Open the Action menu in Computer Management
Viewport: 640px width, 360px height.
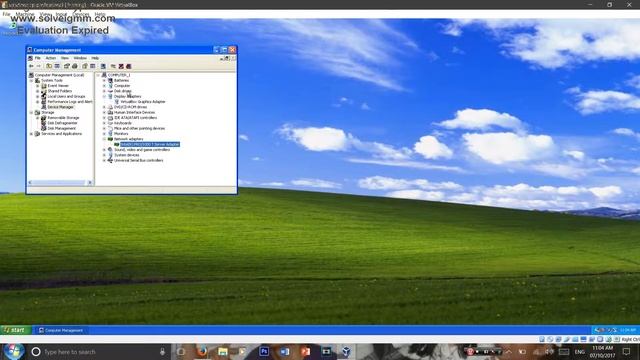point(51,58)
